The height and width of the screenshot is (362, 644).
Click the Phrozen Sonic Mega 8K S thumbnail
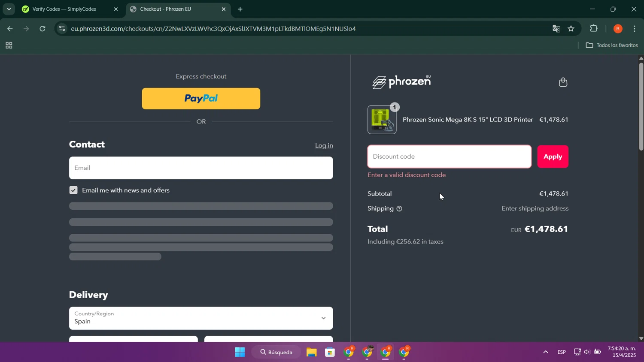point(382,120)
